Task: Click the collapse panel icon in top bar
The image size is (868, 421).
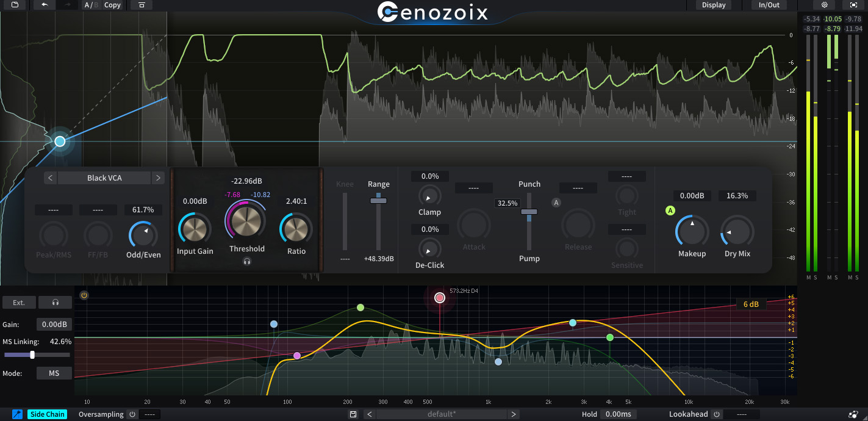Action: coord(142,5)
